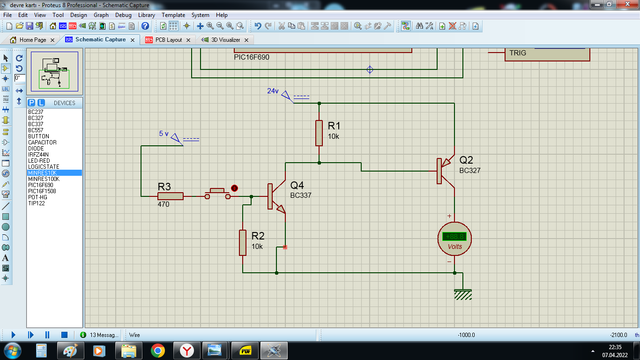Close the Schematic Capture tab
The height and width of the screenshot is (360, 640).
132,40
